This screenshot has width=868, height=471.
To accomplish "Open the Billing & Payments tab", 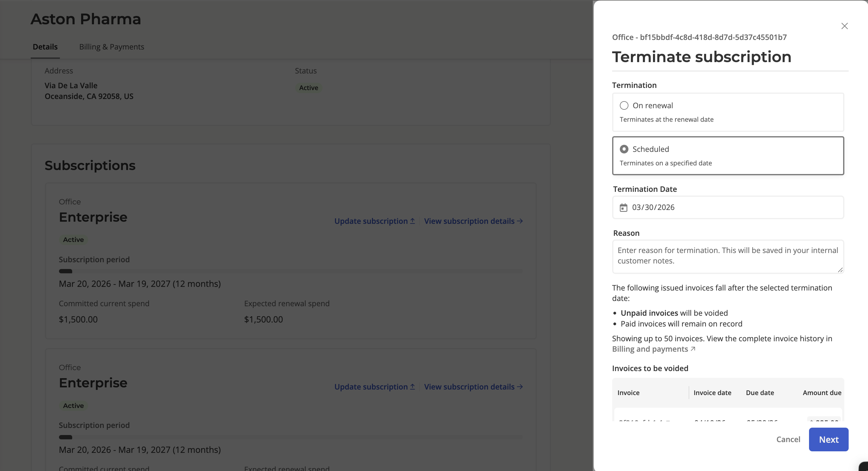I will tap(111, 47).
